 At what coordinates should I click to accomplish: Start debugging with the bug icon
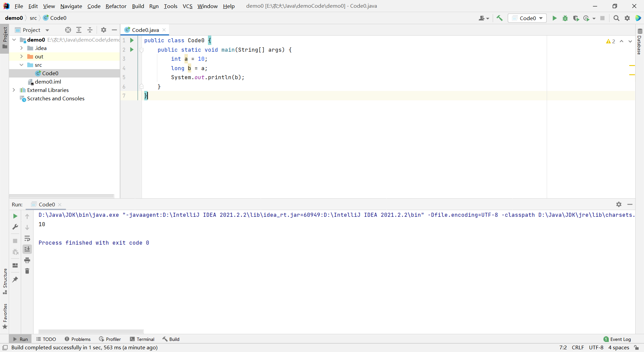tap(565, 18)
